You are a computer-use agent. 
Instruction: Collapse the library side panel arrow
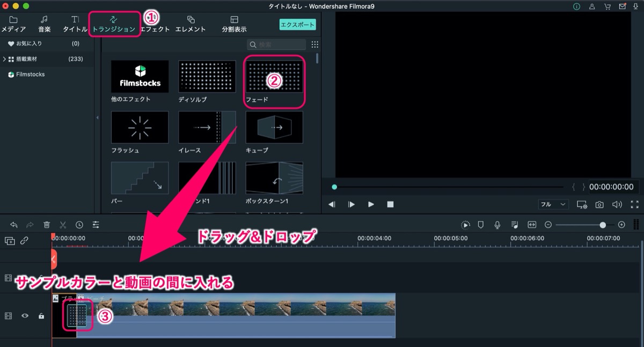97,117
